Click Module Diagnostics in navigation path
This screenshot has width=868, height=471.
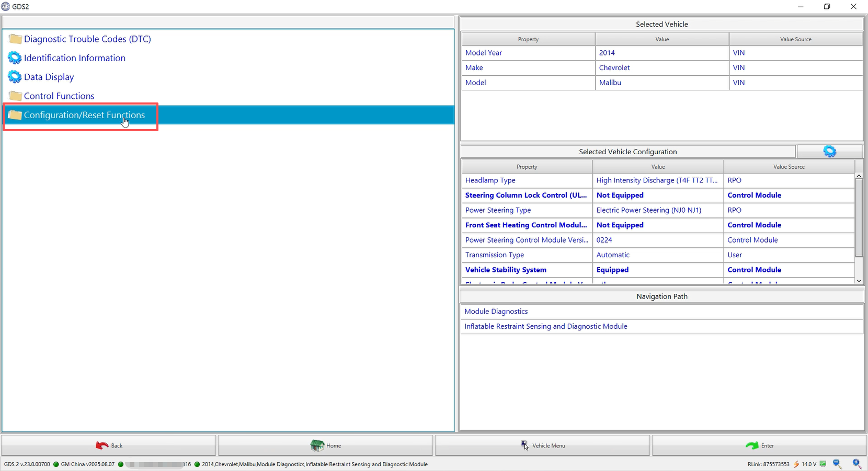pos(496,312)
